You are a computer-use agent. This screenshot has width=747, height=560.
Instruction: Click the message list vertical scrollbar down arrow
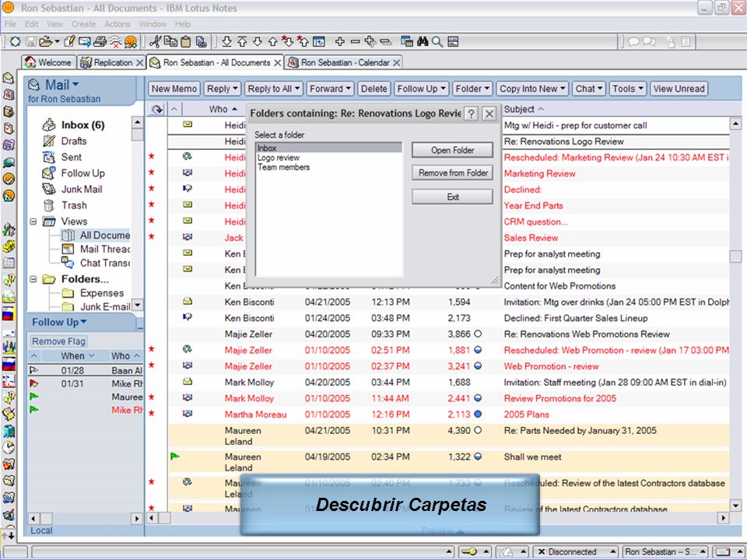pos(735,506)
